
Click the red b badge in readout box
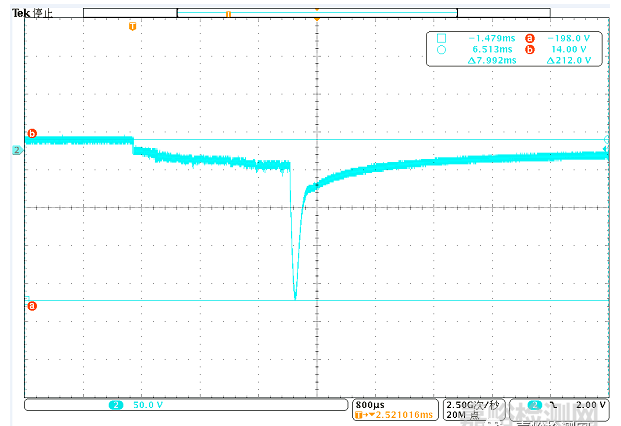530,49
